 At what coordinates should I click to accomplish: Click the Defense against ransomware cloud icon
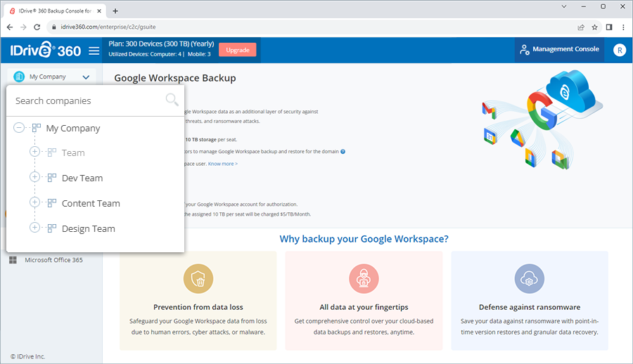[529, 279]
